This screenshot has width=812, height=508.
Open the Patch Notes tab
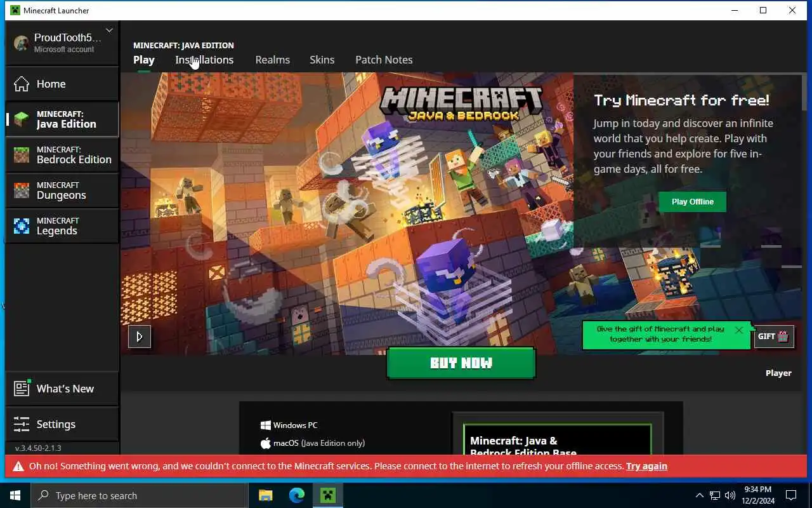tap(384, 60)
